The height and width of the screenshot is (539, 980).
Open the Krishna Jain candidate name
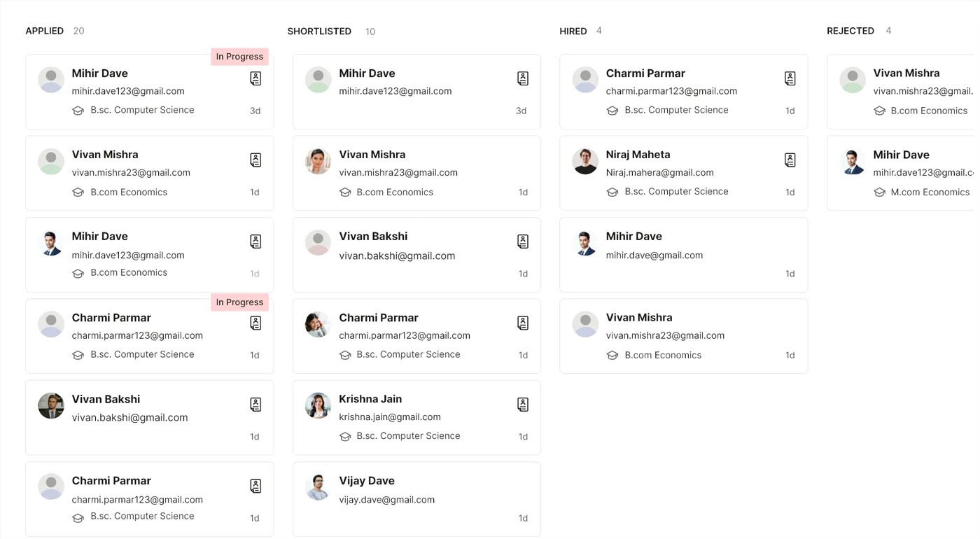[370, 399]
